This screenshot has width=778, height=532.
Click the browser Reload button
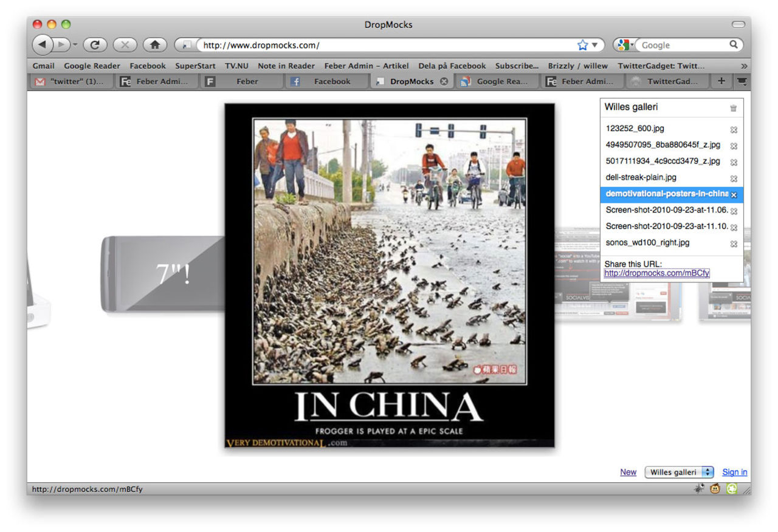pyautogui.click(x=95, y=44)
